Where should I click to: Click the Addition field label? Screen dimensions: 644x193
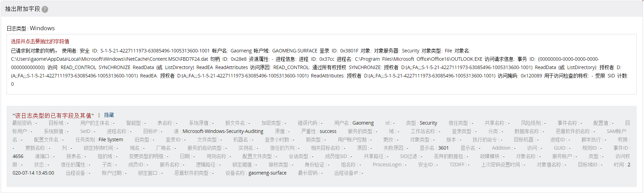[501, 148]
